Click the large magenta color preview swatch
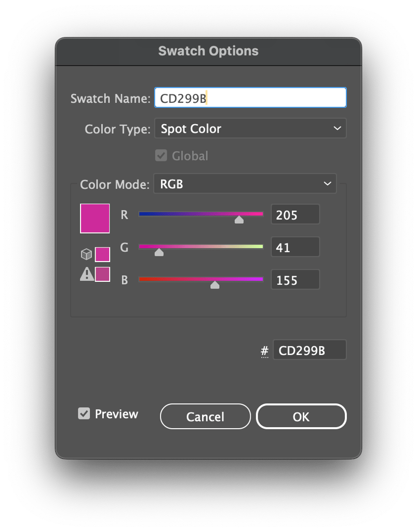 tap(95, 218)
